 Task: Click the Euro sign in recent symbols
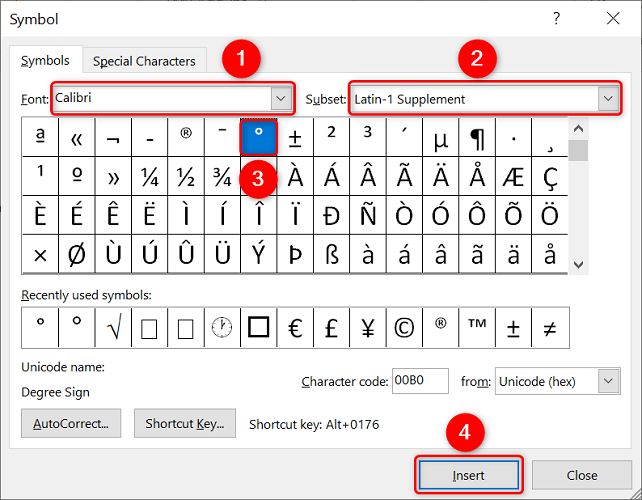coord(295,327)
